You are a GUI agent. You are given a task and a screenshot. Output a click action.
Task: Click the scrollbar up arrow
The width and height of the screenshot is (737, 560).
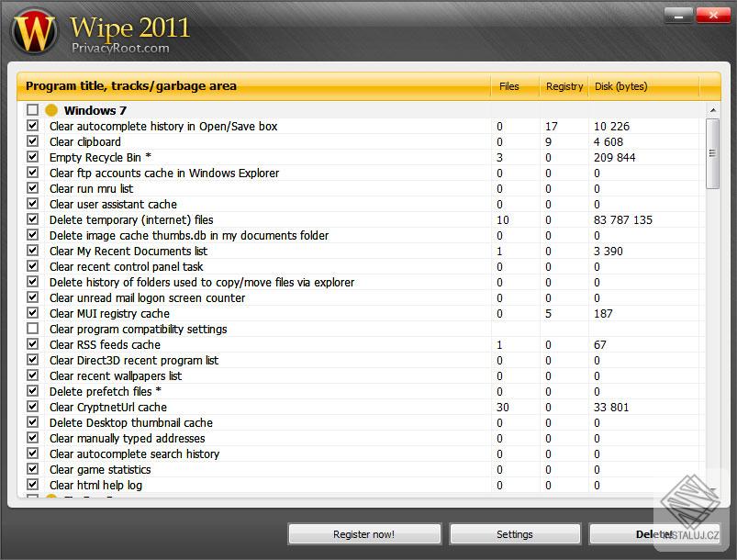pyautogui.click(x=713, y=110)
